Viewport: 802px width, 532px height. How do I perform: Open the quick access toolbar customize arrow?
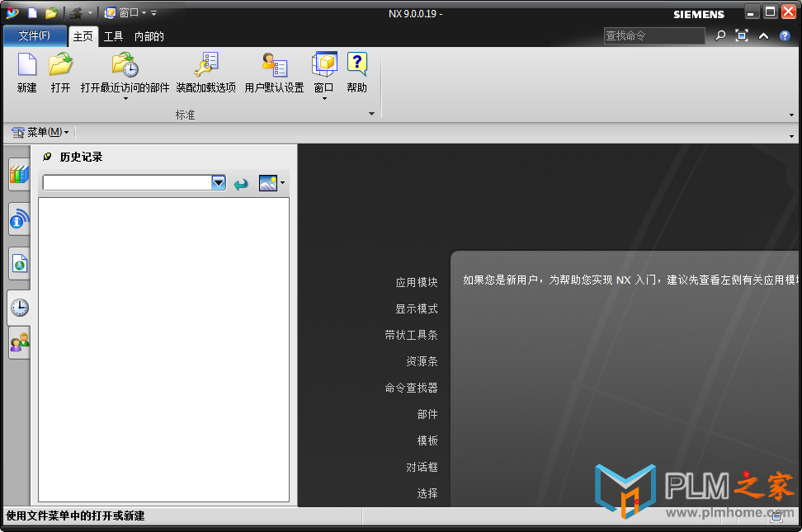(154, 13)
